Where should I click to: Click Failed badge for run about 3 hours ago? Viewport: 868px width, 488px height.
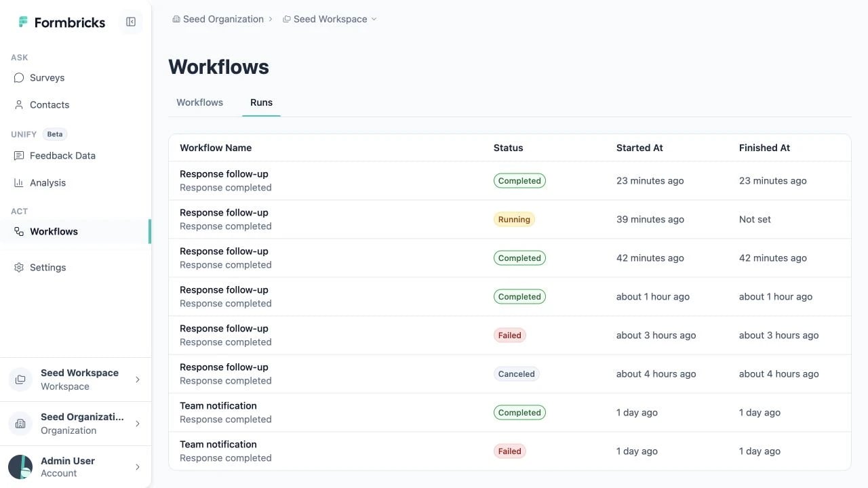[x=509, y=335]
